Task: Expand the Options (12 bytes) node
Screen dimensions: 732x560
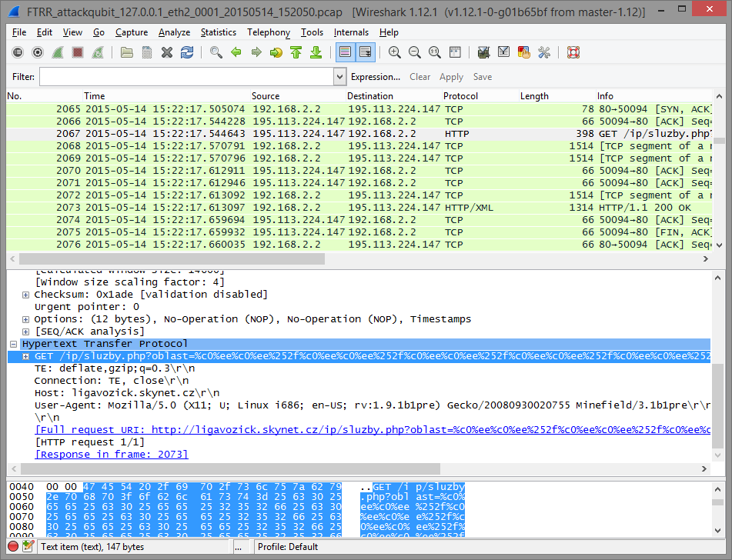Action: 25,320
